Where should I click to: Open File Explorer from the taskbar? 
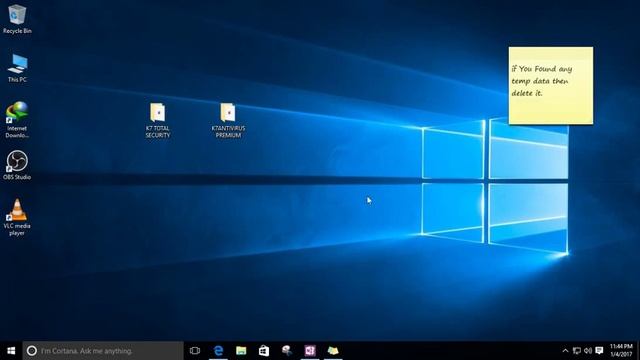click(241, 351)
